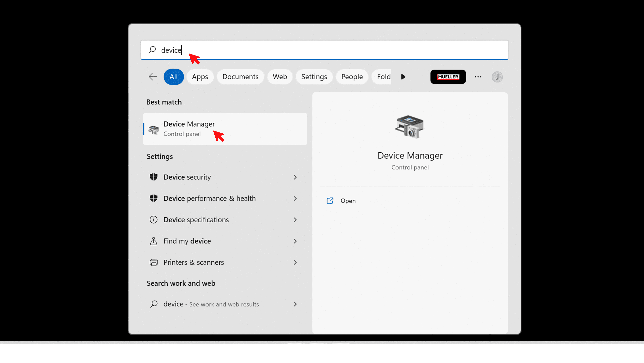Expand the Device performance & health chevron

coord(295,198)
